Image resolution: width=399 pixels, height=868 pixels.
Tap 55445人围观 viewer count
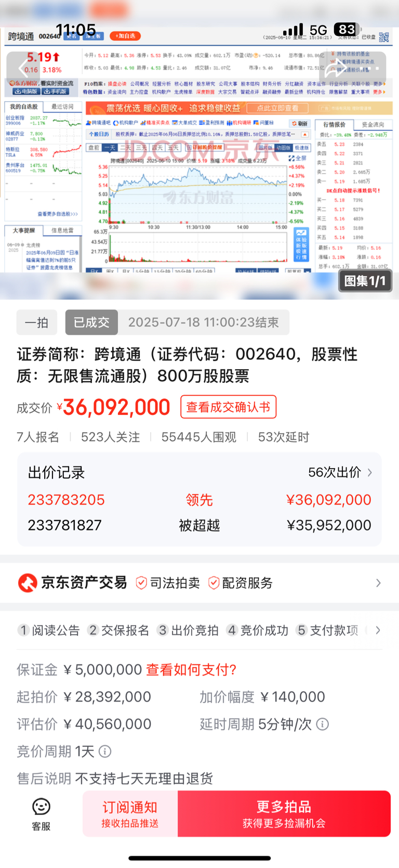coord(199,437)
